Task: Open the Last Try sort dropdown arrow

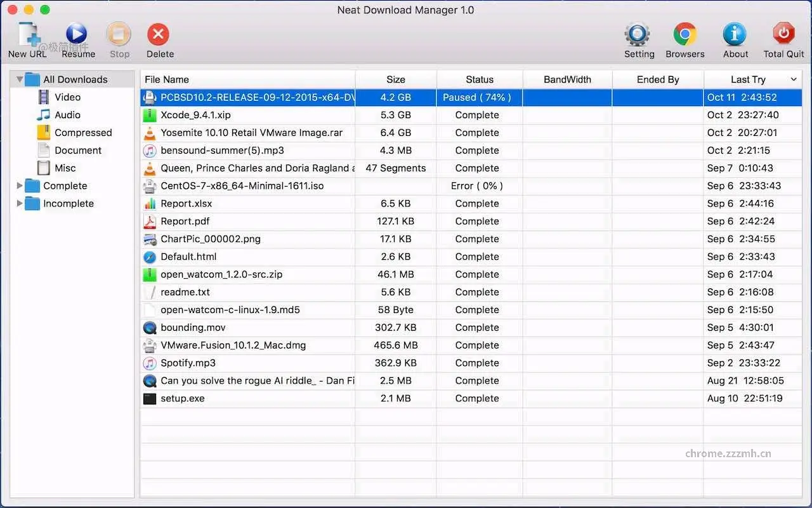Action: (x=794, y=79)
